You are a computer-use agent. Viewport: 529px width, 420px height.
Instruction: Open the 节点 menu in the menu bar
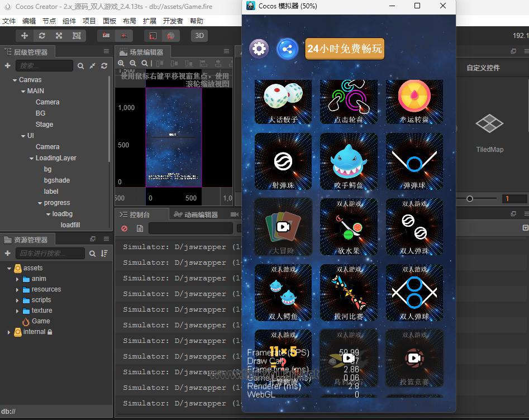[x=49, y=21]
